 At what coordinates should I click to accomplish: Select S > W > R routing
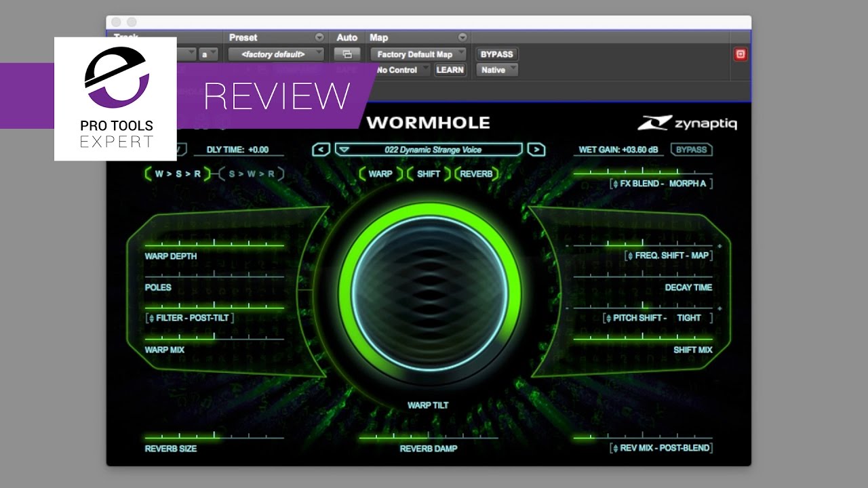pos(252,174)
